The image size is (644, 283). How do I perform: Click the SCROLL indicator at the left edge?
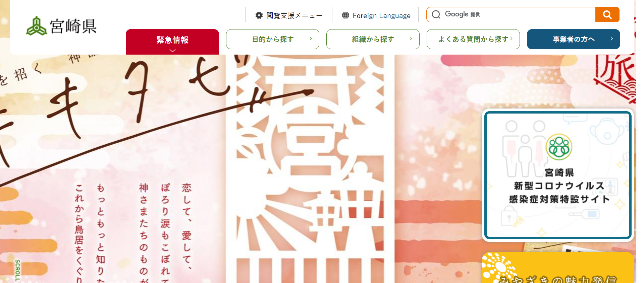tap(17, 270)
